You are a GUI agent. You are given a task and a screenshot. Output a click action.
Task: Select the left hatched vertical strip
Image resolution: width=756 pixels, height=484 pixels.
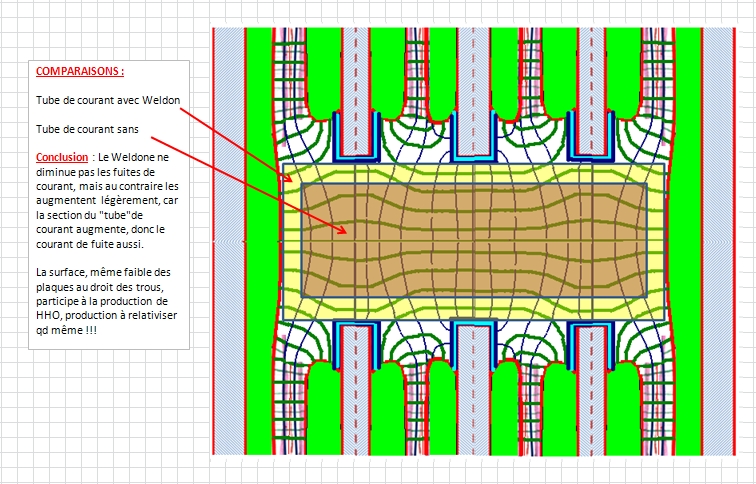(229, 240)
